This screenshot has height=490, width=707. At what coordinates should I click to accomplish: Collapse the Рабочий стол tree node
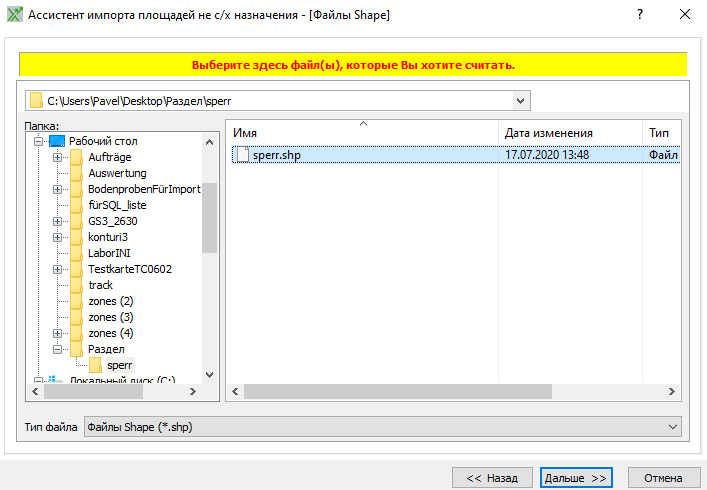pos(38,142)
